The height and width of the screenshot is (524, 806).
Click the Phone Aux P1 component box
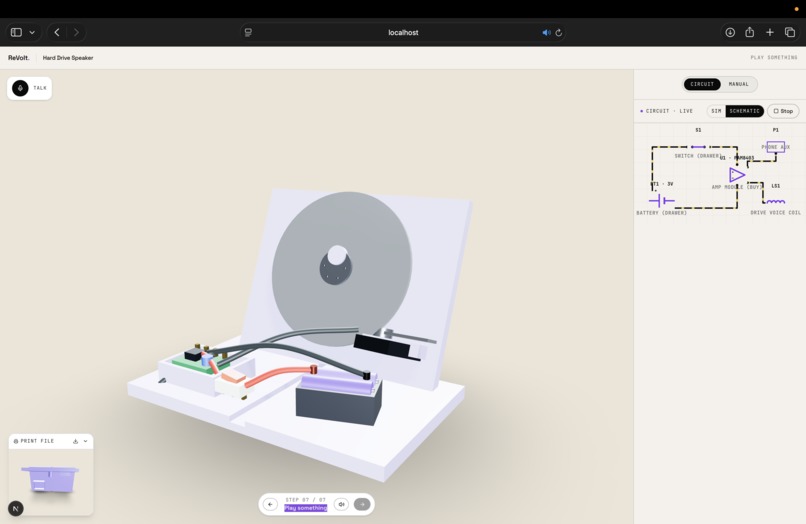[x=776, y=147]
